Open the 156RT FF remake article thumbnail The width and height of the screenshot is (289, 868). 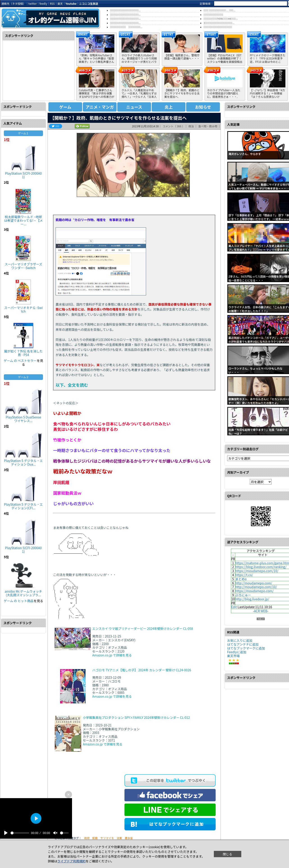coord(267,43)
